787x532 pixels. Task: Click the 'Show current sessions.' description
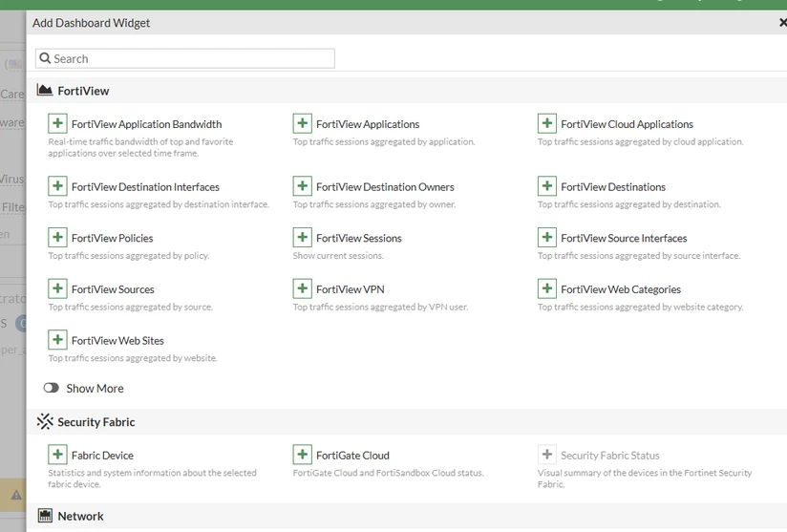tap(338, 255)
